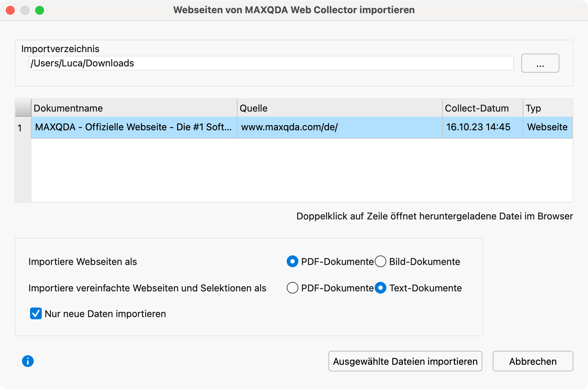This screenshot has height=389, width=588.
Task: Cancel the dialog with Abbrechen
Action: (533, 361)
